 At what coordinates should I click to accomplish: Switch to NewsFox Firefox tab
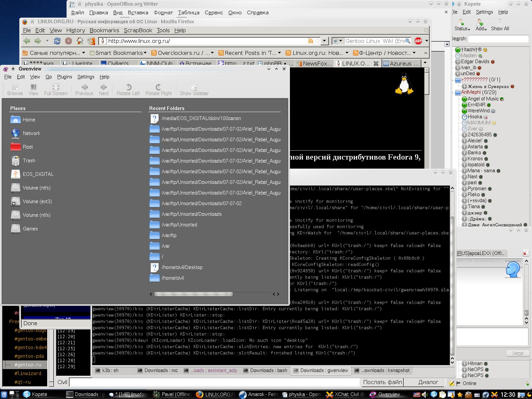[x=314, y=63]
